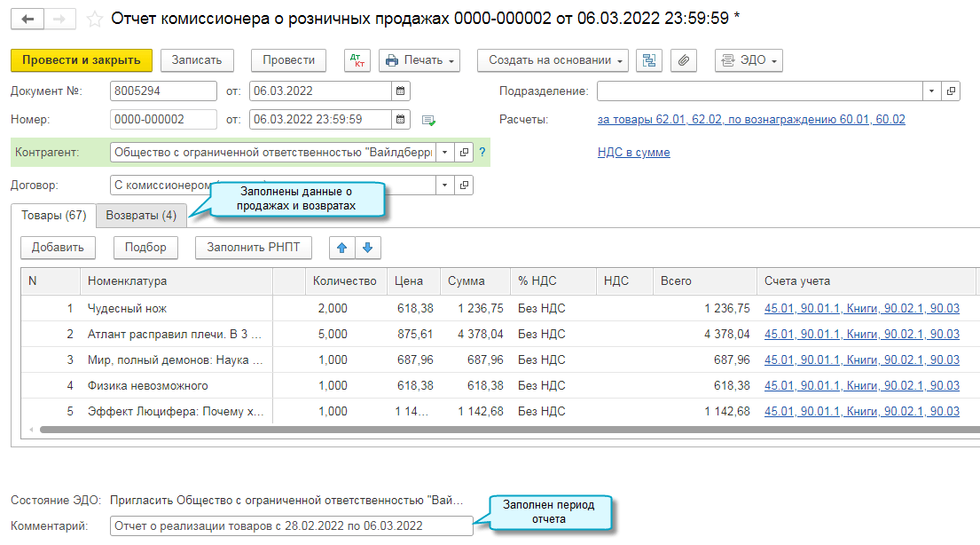Open the Договор card with its open icon

(464, 186)
